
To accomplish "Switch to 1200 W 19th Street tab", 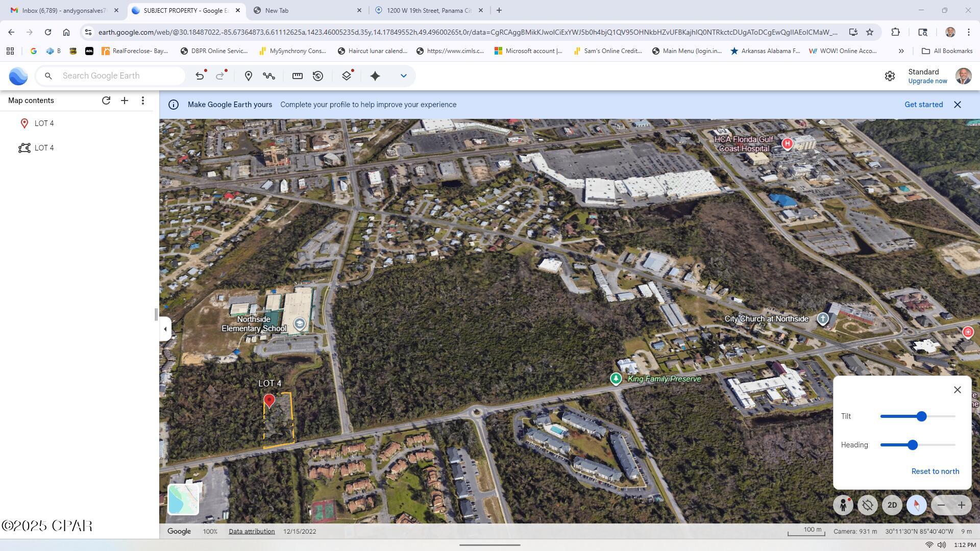I will (x=429, y=10).
